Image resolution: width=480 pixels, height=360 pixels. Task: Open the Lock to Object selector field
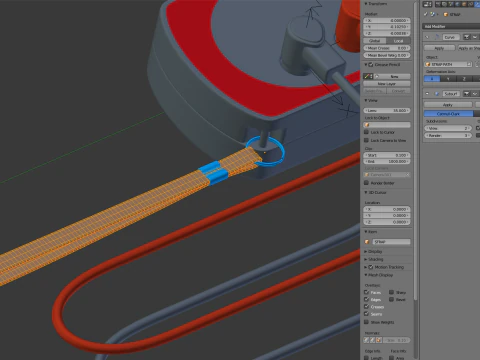click(387, 125)
